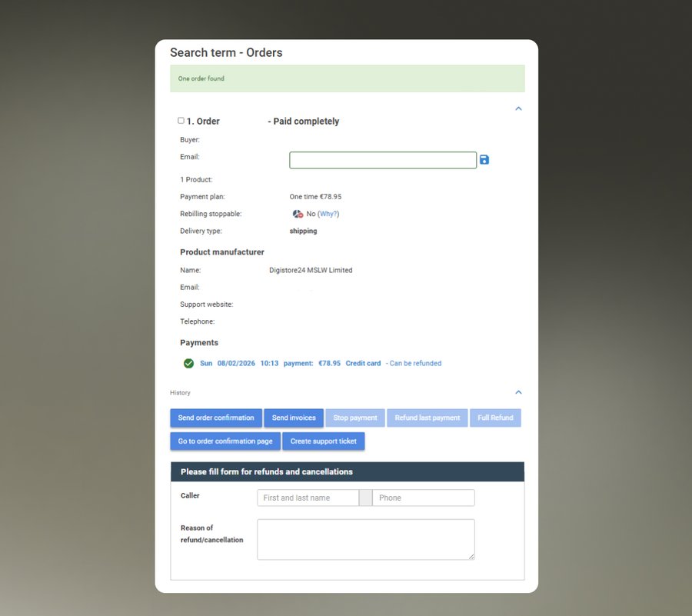This screenshot has width=692, height=616.
Task: Click the Full Refund button
Action: pos(496,418)
